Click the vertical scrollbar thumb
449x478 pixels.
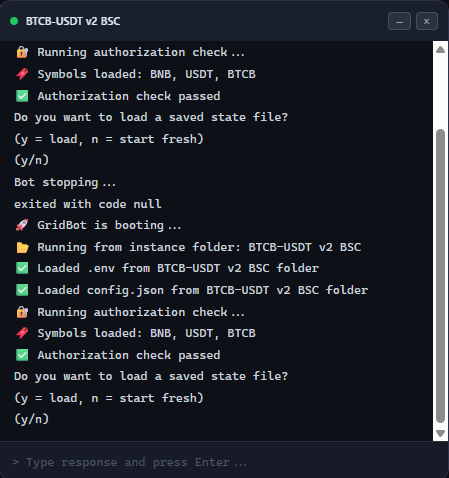440,276
